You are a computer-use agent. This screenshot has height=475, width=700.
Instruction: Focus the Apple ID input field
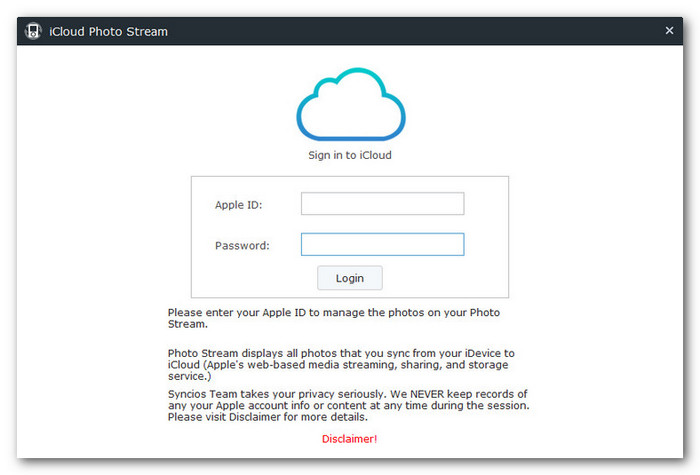click(x=383, y=204)
